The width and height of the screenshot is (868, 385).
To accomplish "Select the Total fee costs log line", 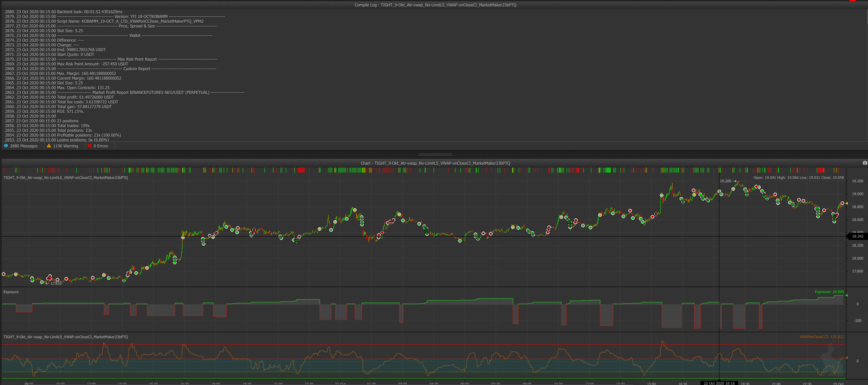I will pyautogui.click(x=61, y=102).
